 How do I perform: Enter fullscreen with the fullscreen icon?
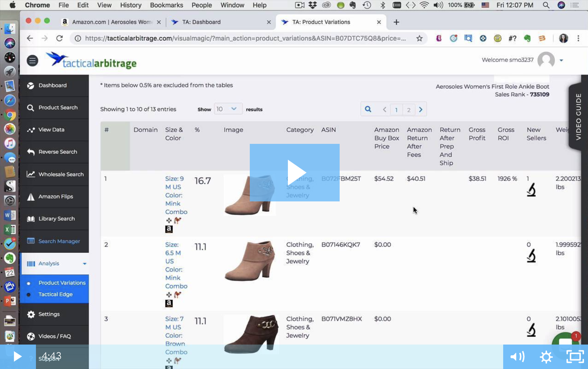click(575, 357)
